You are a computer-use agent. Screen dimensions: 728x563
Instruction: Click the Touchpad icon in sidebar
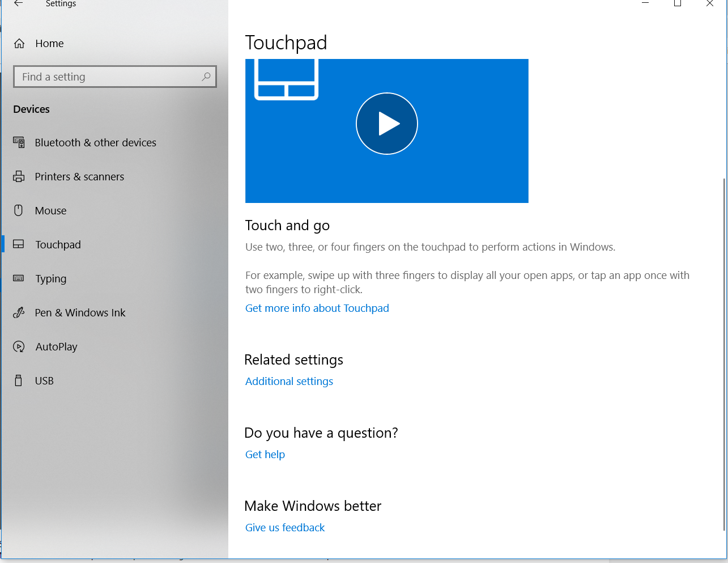[x=19, y=244]
